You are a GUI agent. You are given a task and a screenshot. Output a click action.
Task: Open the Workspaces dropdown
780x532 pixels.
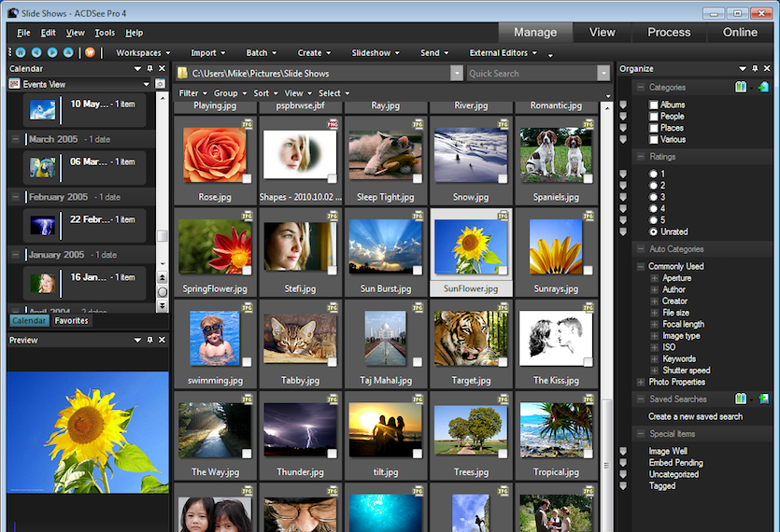(143, 52)
